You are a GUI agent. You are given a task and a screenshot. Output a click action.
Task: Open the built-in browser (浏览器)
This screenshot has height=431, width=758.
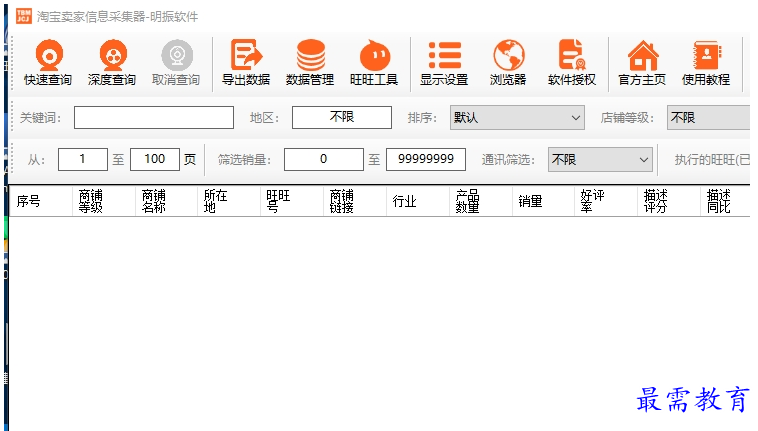point(508,63)
